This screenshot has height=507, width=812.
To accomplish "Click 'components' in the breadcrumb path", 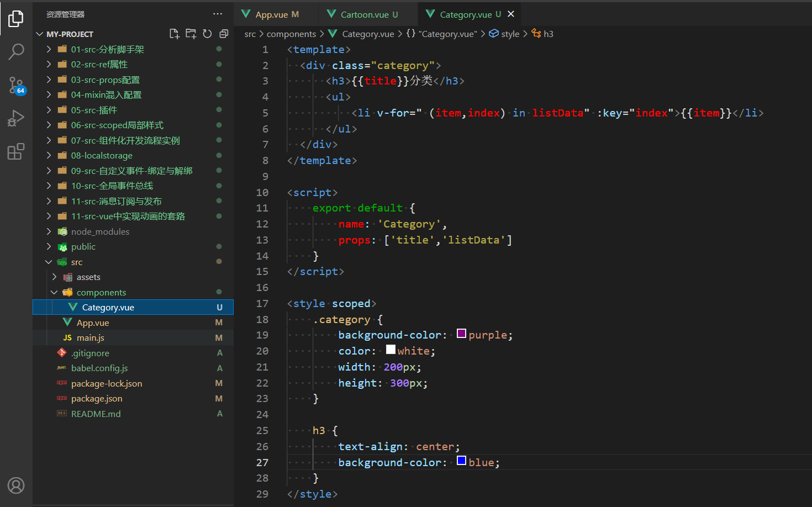I will (x=291, y=34).
